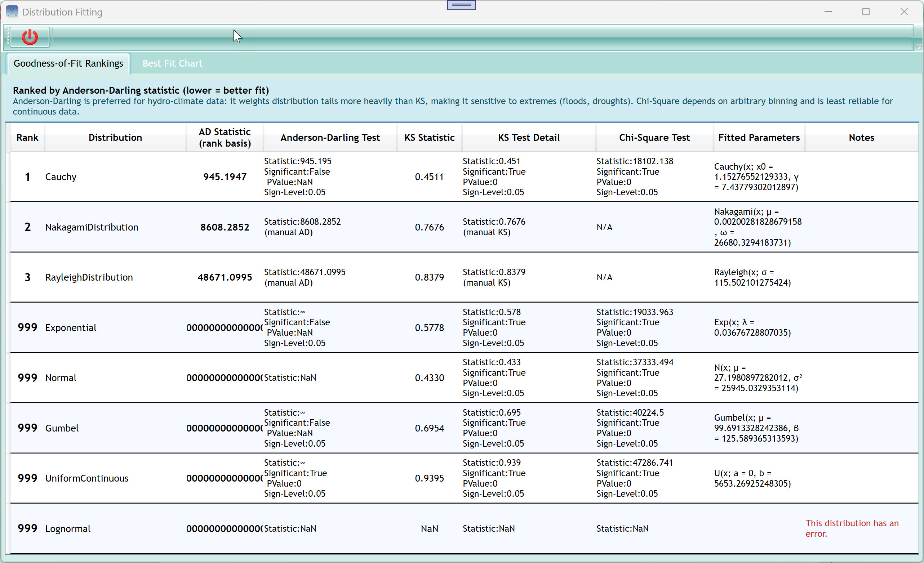Click KS statistic value 0.6954
Screen dimensions: 924x563
[x=429, y=428]
